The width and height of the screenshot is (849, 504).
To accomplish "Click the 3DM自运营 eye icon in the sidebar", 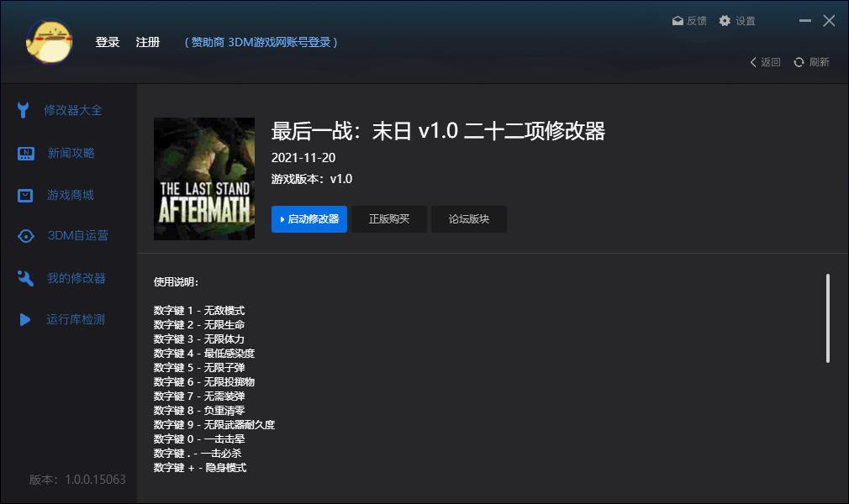I will click(x=25, y=236).
